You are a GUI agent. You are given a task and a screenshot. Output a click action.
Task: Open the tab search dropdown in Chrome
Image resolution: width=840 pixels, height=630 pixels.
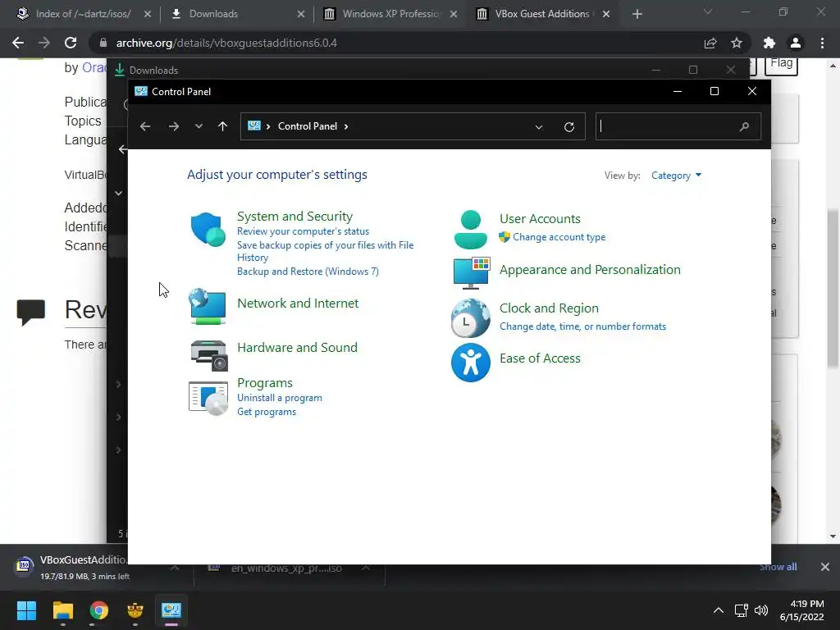point(708,11)
